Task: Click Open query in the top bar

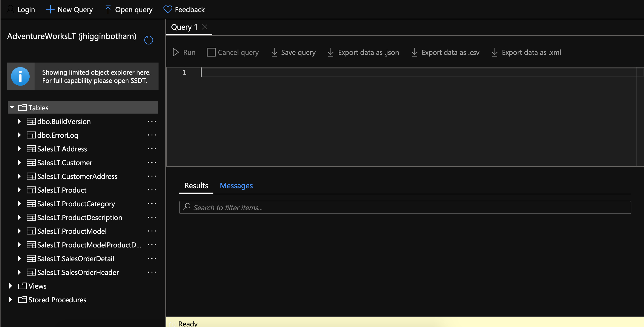Action: tap(129, 10)
